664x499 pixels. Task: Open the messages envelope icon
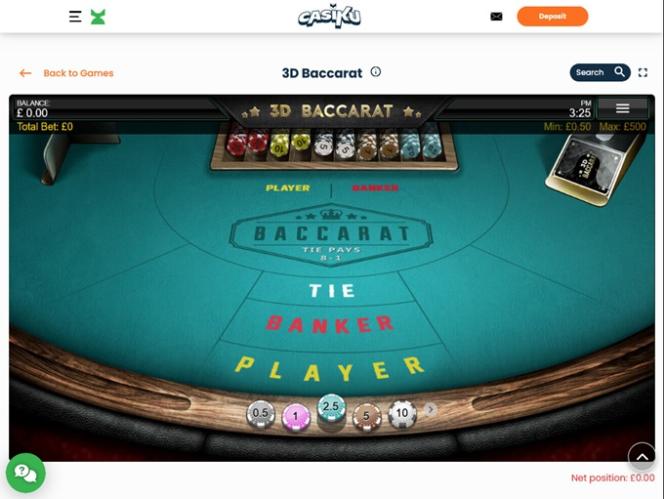point(496,17)
